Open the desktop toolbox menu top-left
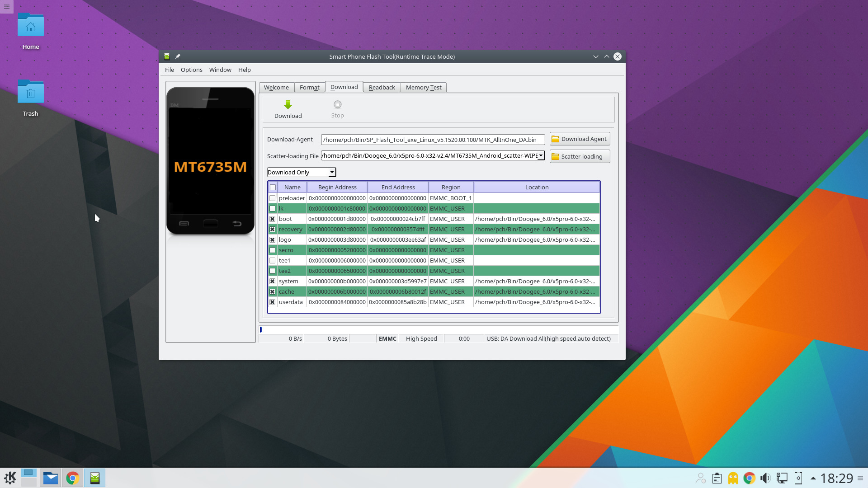The width and height of the screenshot is (868, 488). click(7, 6)
